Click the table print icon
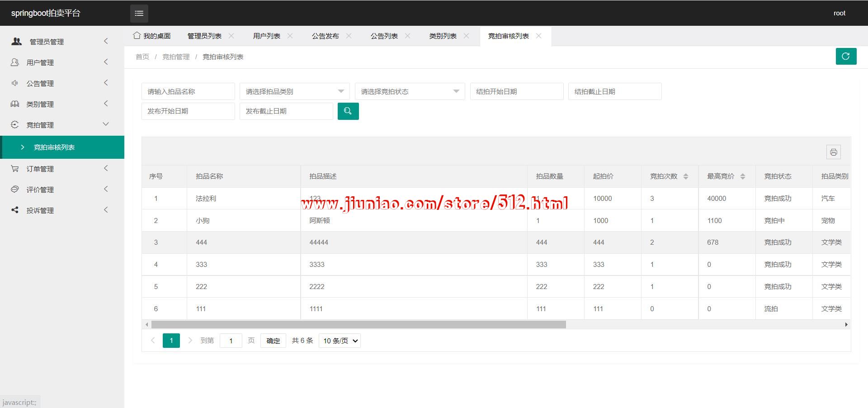868x408 pixels. pyautogui.click(x=833, y=152)
